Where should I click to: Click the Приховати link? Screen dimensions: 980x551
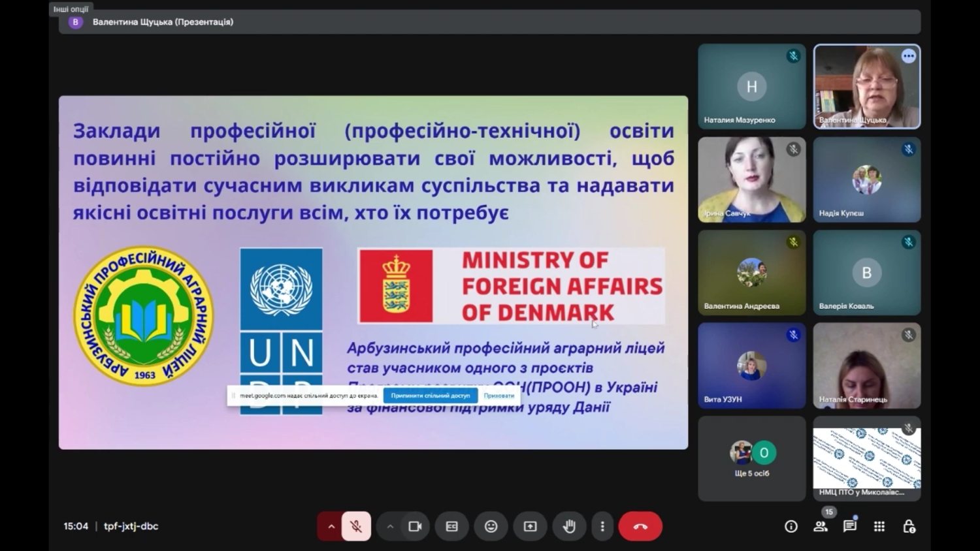499,396
